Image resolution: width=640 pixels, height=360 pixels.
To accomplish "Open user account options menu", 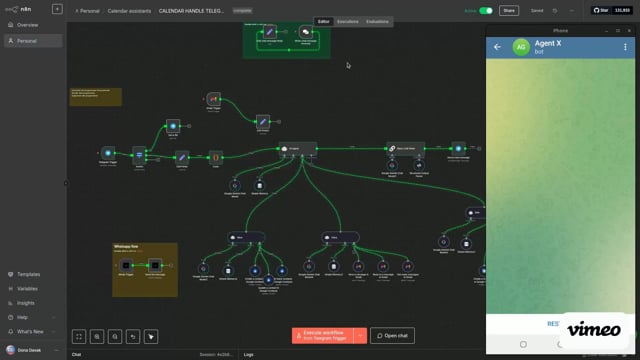I will [56, 350].
